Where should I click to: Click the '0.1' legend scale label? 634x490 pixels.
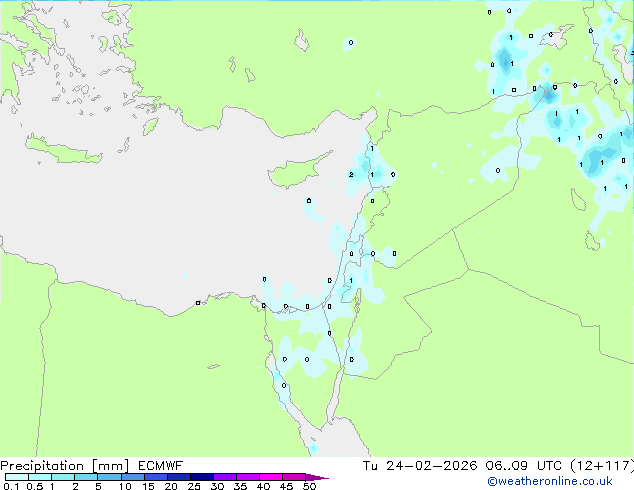pos(11,486)
